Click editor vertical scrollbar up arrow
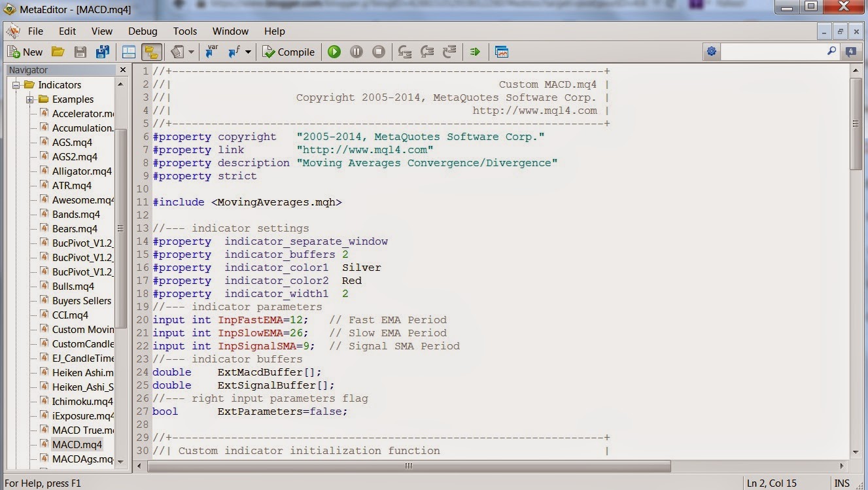 click(x=856, y=71)
